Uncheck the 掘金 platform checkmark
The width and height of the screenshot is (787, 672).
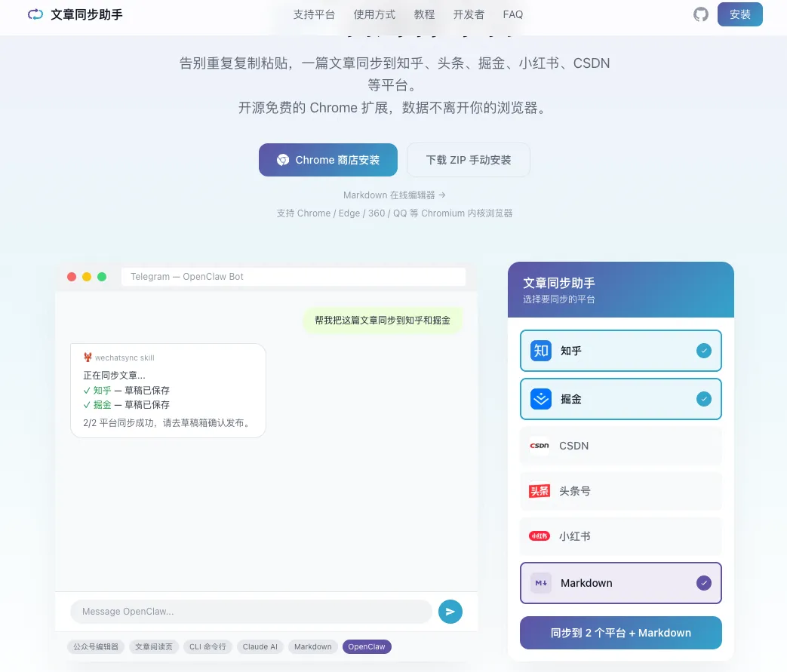pyautogui.click(x=704, y=399)
